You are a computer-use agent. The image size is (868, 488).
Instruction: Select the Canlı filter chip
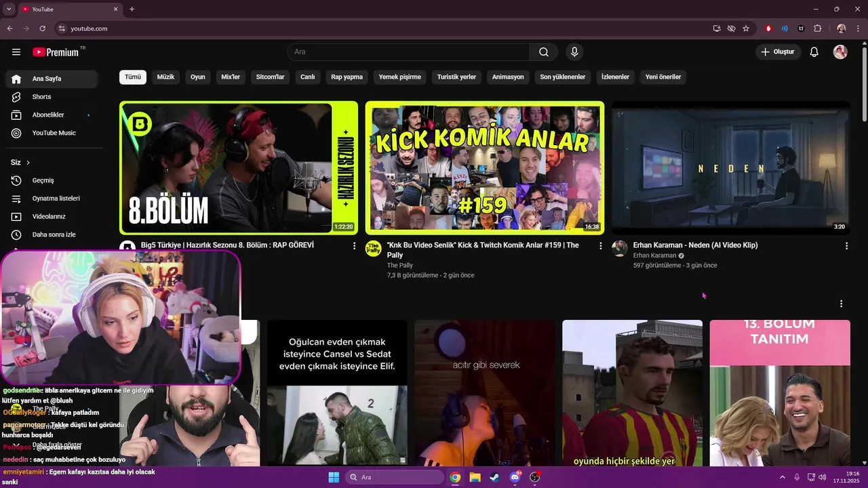tap(308, 77)
